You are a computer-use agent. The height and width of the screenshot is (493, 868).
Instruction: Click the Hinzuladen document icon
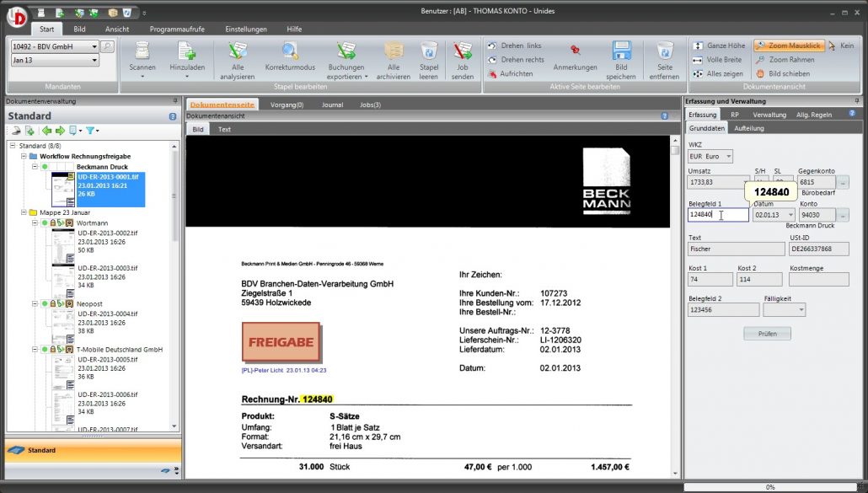click(x=186, y=51)
